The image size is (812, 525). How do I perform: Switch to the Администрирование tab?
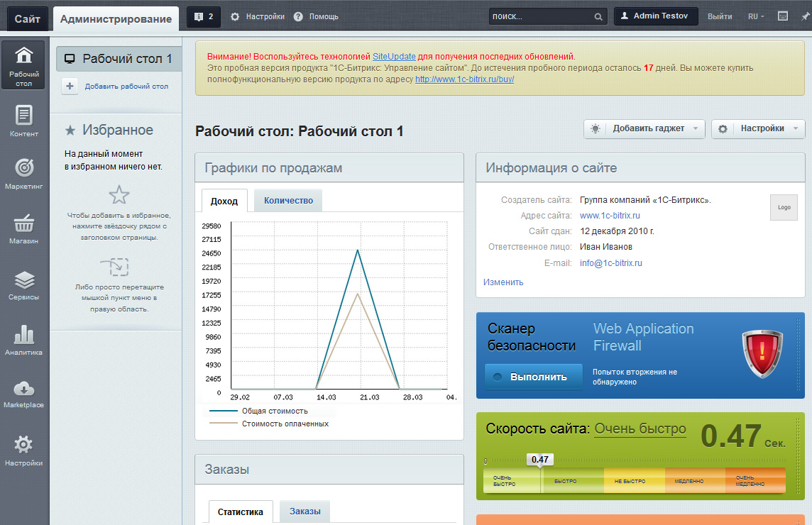(116, 19)
